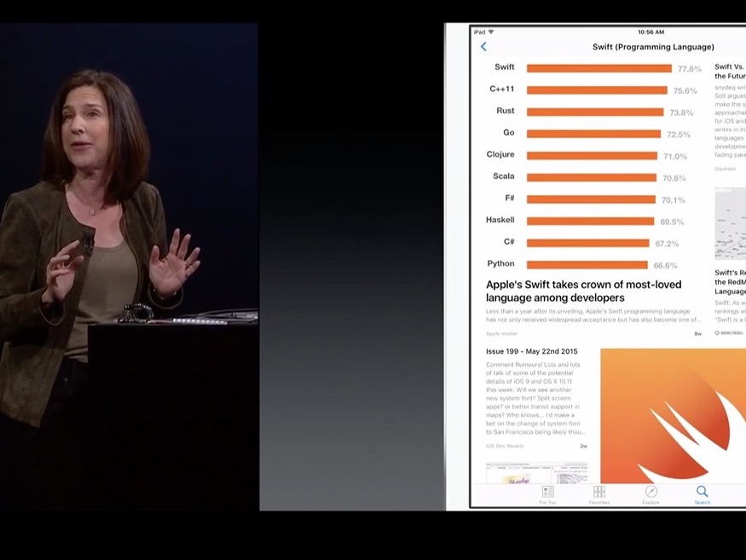This screenshot has width=746, height=560.
Task: Select the "F#" chart label
Action: coord(510,198)
